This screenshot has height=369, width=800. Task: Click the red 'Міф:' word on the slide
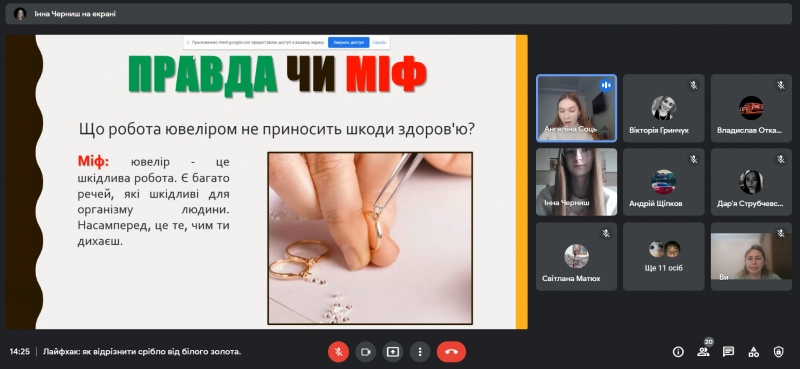(93, 162)
